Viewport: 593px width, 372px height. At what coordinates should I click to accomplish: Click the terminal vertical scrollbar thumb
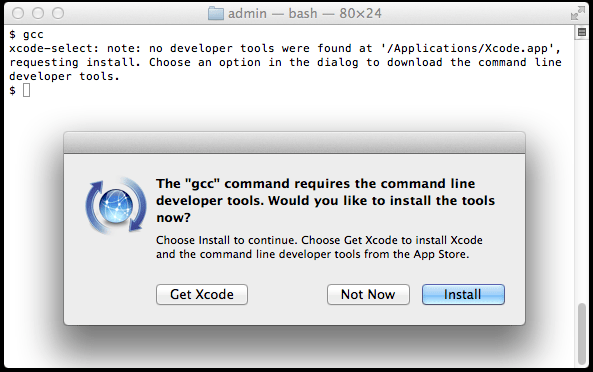click(582, 333)
